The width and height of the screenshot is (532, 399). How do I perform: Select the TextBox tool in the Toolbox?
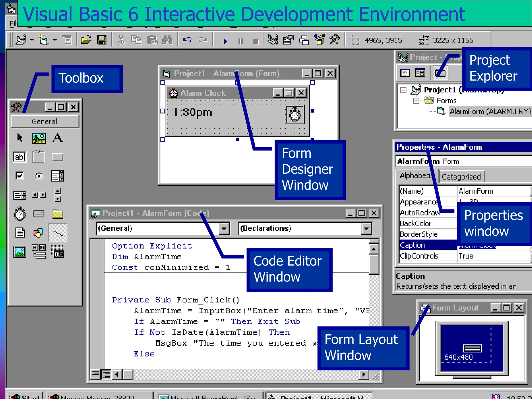(20, 157)
